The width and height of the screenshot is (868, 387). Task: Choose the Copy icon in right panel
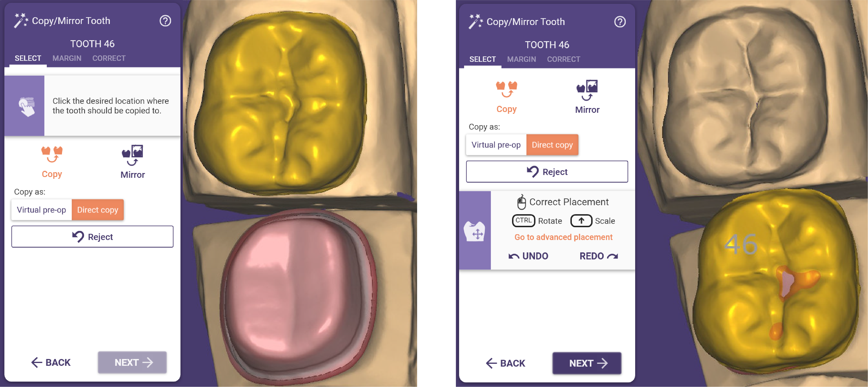(x=506, y=89)
